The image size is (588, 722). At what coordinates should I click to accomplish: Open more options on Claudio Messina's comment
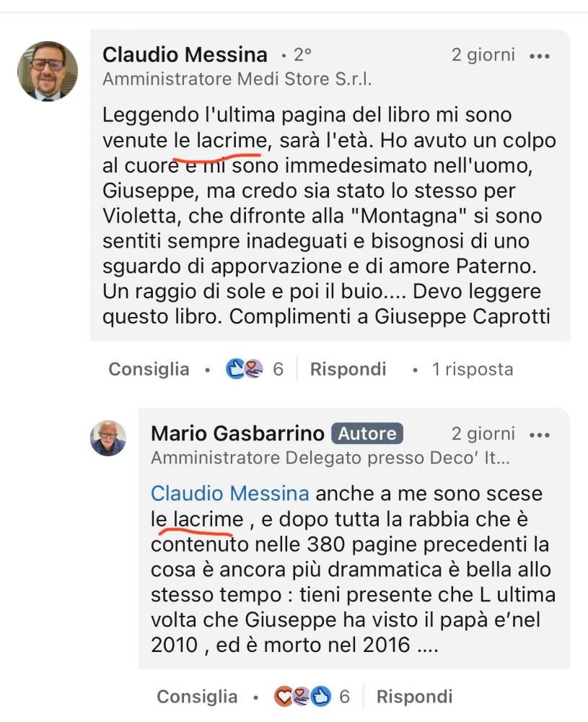point(540,56)
